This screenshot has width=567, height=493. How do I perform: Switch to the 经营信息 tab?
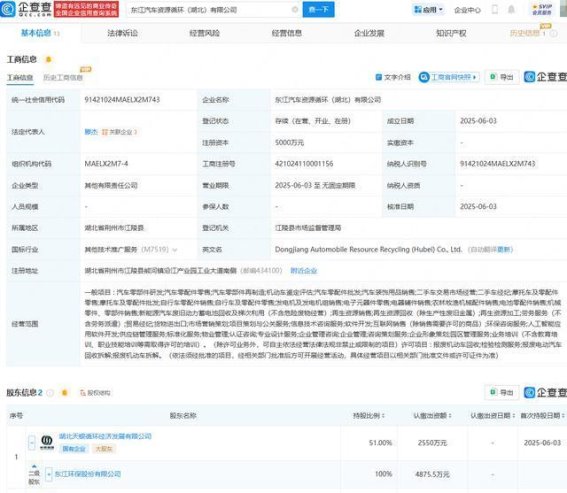pyautogui.click(x=287, y=33)
